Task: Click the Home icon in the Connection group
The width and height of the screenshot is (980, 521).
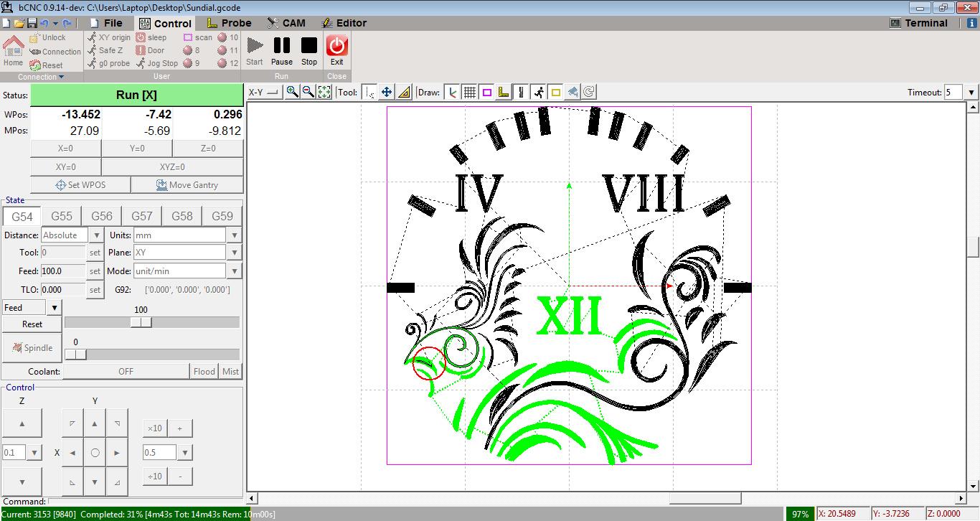Action: (x=12, y=48)
